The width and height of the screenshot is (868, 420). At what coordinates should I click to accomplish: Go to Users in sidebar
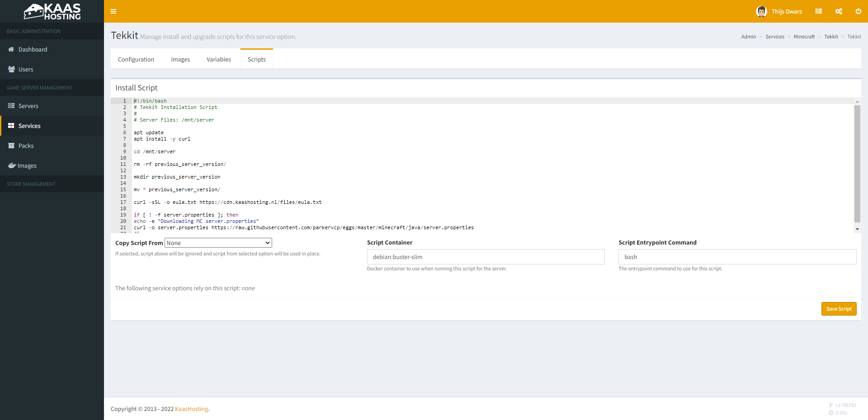click(x=26, y=69)
